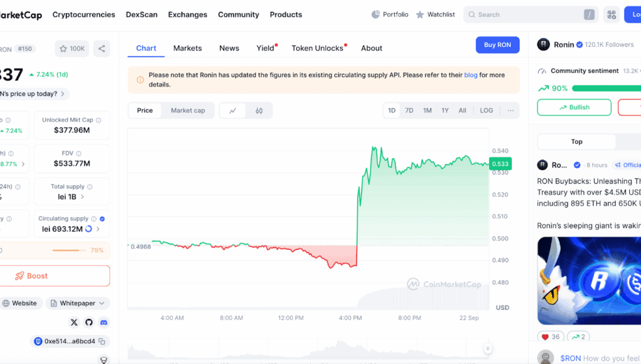Open the blog link in notice

tap(470, 75)
